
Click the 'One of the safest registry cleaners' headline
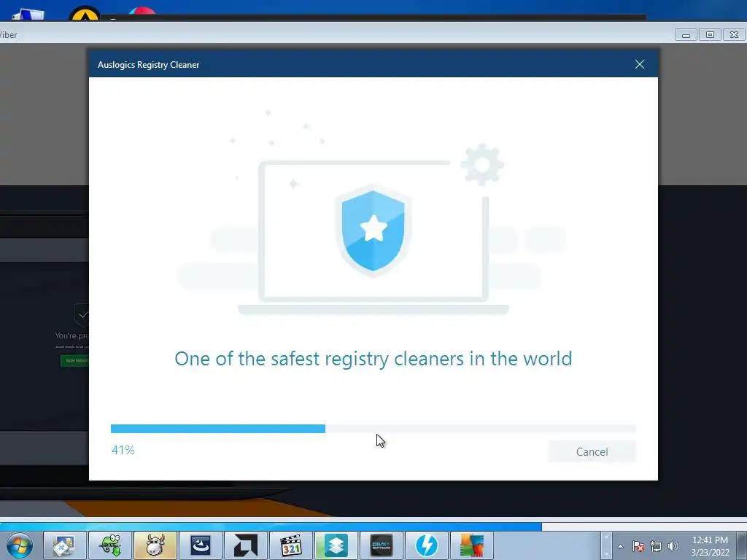click(x=373, y=359)
